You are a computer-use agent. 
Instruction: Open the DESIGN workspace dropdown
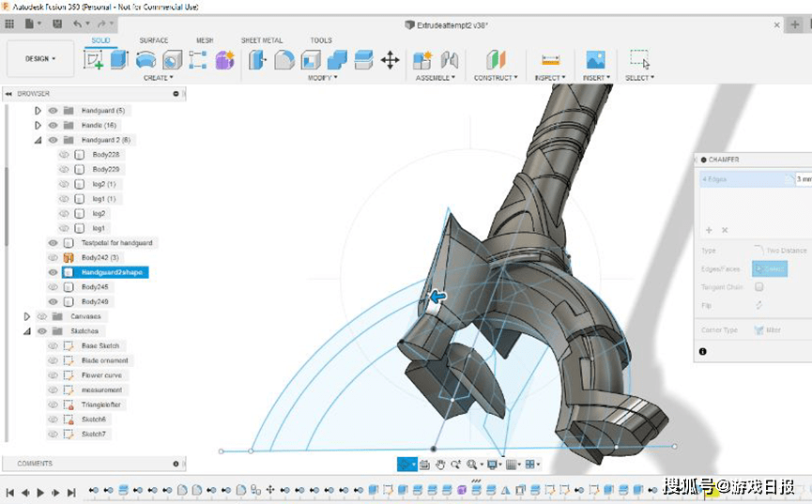39,58
